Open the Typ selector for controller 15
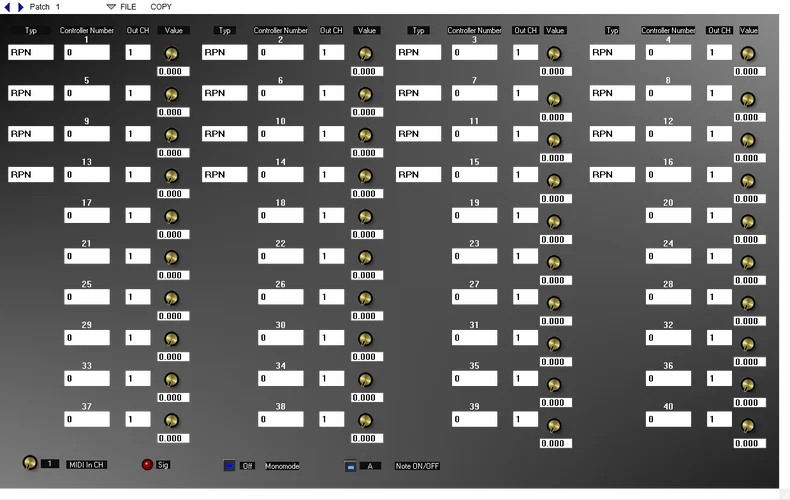790x500 pixels. click(418, 175)
